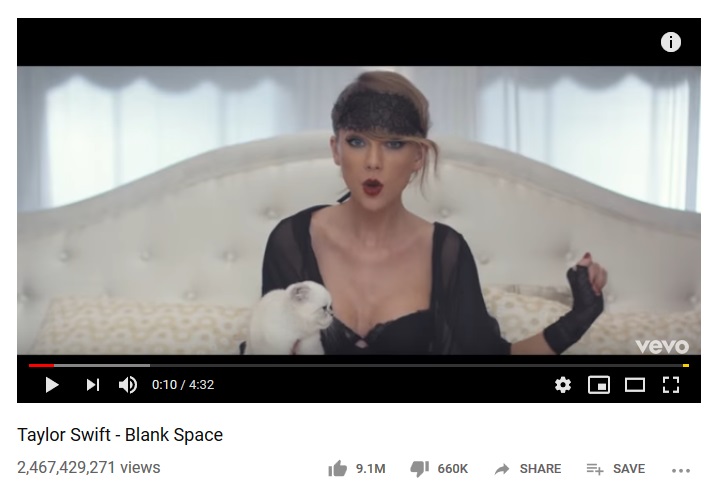Click the SHARE arrow icon
This screenshot has width=711, height=491.
coord(502,469)
